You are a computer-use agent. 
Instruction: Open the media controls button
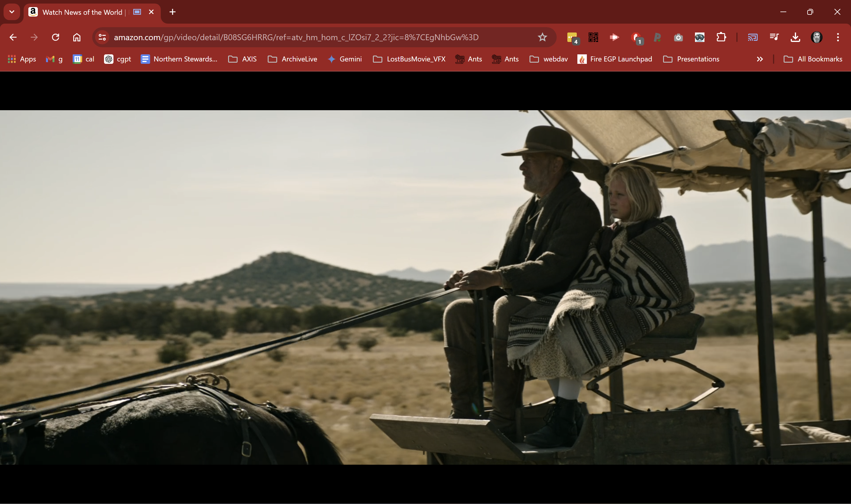pos(774,37)
